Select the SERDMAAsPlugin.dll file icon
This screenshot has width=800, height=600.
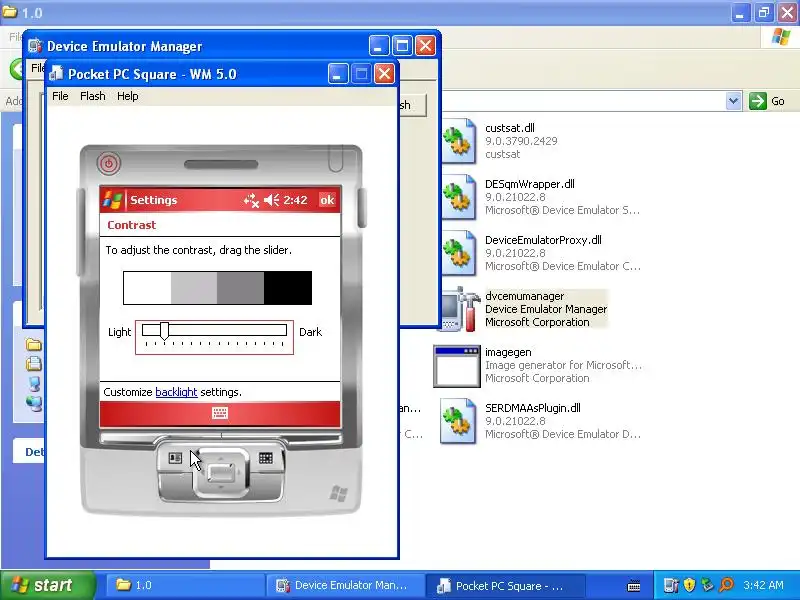(458, 421)
